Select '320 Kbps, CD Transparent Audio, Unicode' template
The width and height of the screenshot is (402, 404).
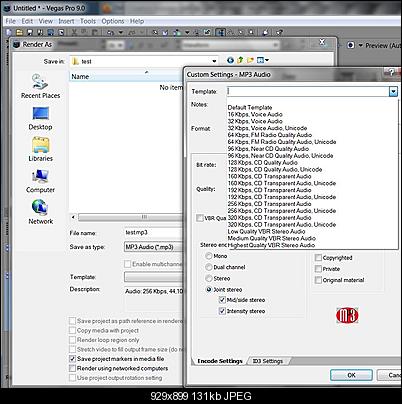282,224
